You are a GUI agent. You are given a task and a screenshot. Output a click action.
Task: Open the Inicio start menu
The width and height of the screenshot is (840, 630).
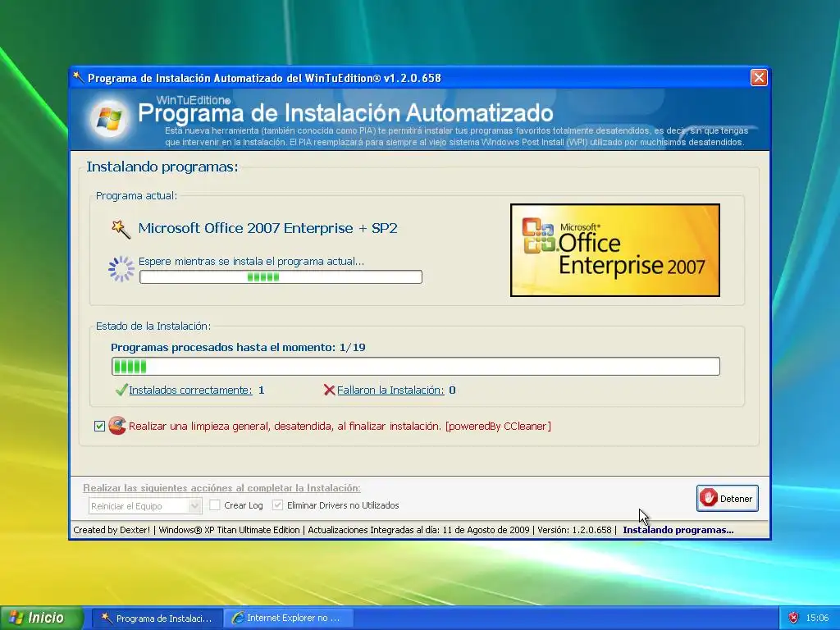click(42, 619)
